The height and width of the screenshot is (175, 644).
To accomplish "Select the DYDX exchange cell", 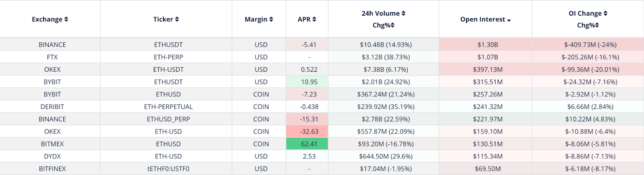I will pos(52,156).
